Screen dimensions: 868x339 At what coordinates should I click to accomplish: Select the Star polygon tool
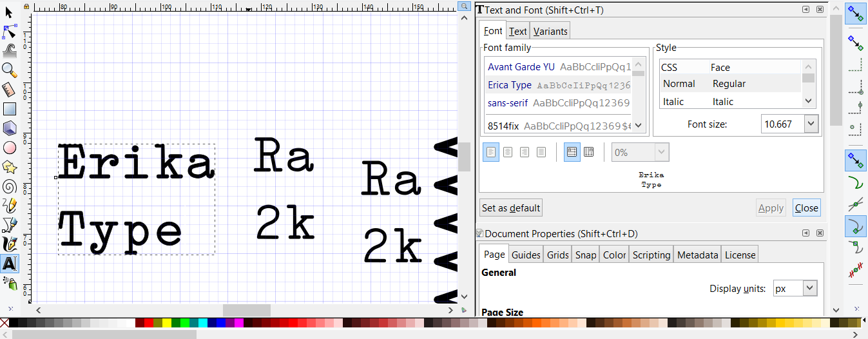click(x=10, y=167)
